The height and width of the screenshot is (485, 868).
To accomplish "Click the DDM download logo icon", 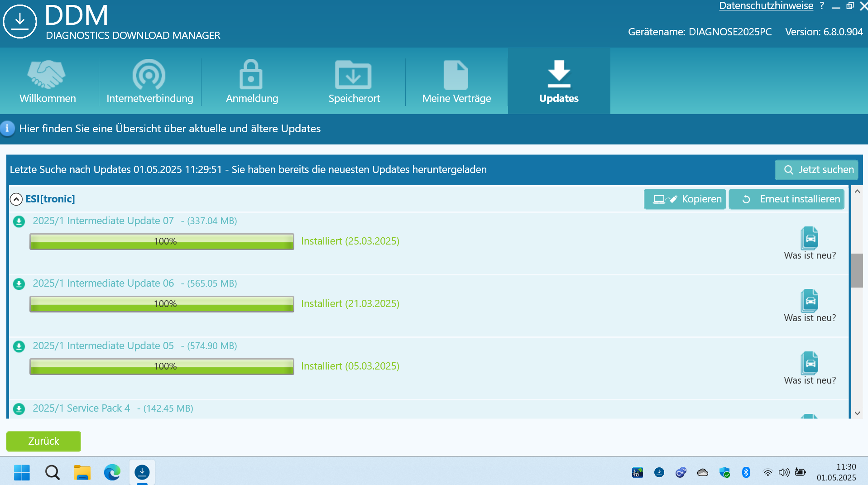I will (x=20, y=21).
